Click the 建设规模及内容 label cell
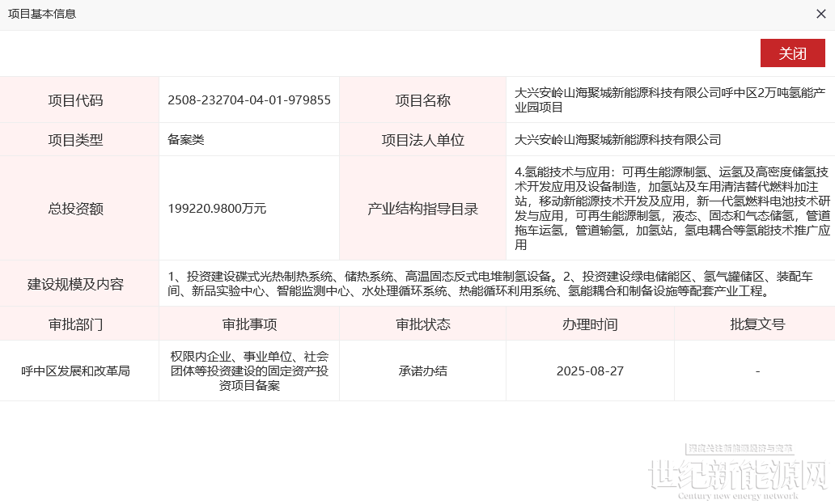The width and height of the screenshot is (835, 504). pos(76,284)
